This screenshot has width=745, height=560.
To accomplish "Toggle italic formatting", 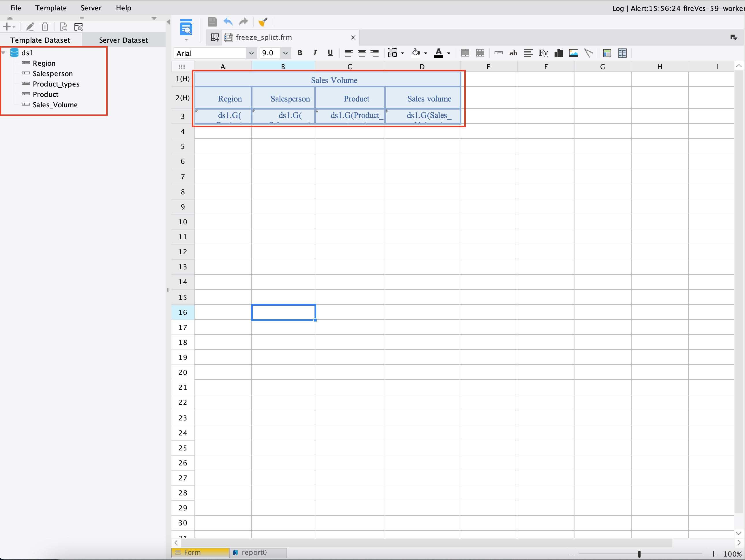I will [315, 53].
